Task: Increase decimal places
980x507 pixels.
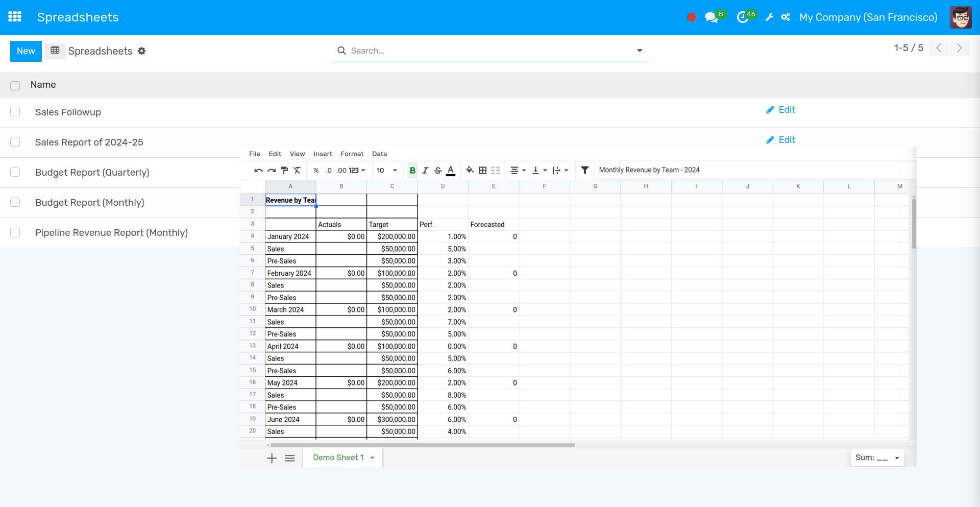Action: pyautogui.click(x=341, y=171)
